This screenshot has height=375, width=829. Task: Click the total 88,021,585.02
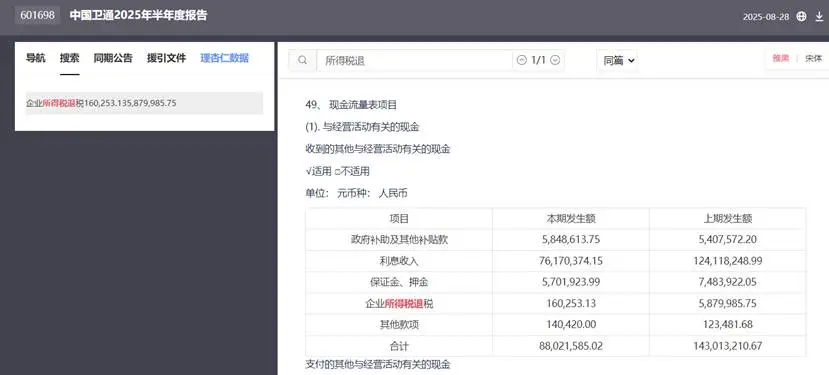click(571, 346)
